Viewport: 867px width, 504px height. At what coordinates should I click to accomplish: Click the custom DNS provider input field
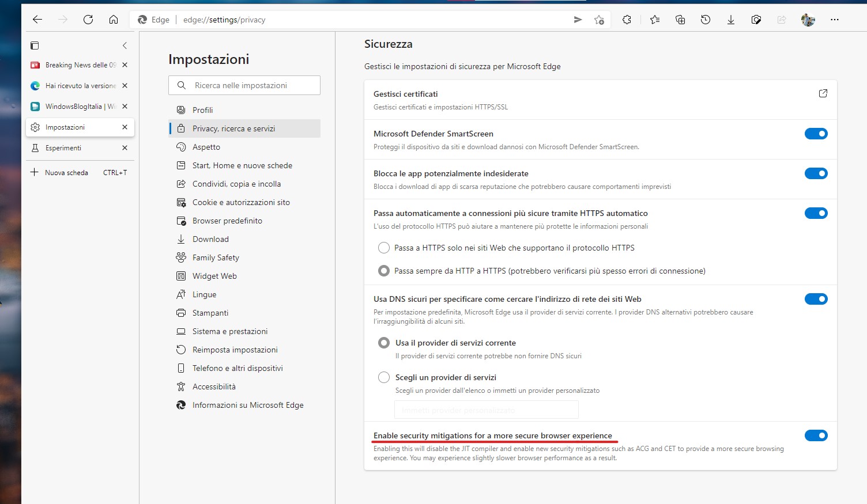(486, 410)
